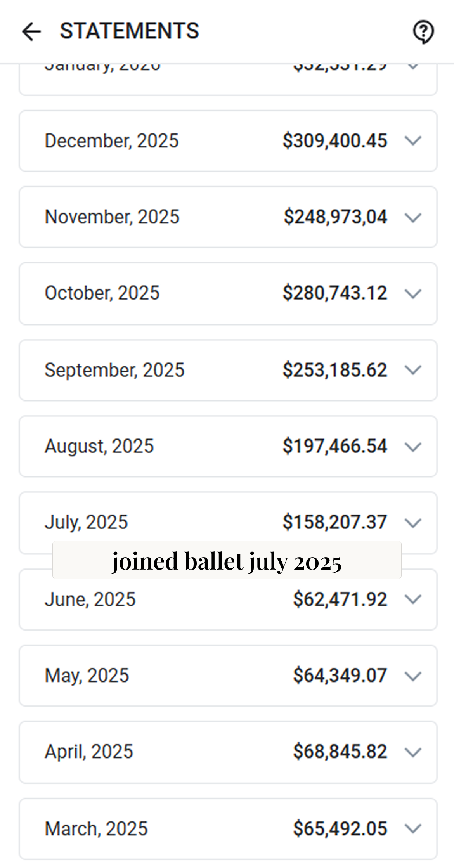The width and height of the screenshot is (454, 868).
Task: Expand the October, 2025 statement chevron
Action: [413, 293]
